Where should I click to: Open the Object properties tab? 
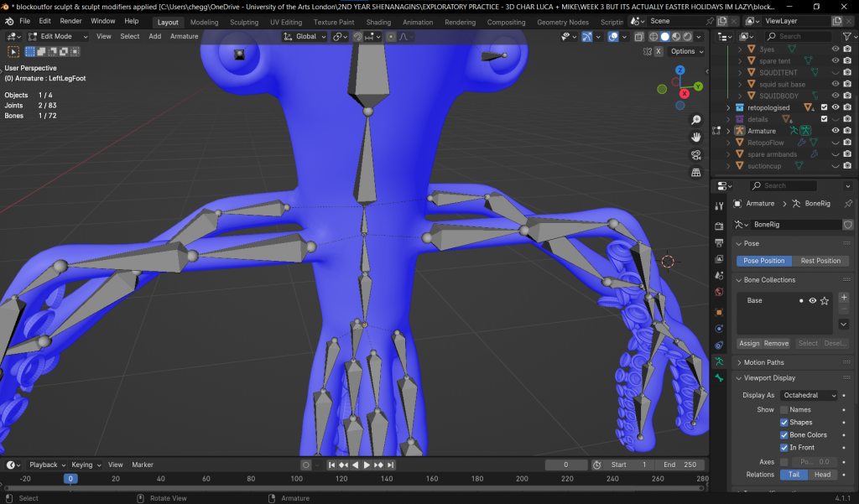pyautogui.click(x=719, y=312)
